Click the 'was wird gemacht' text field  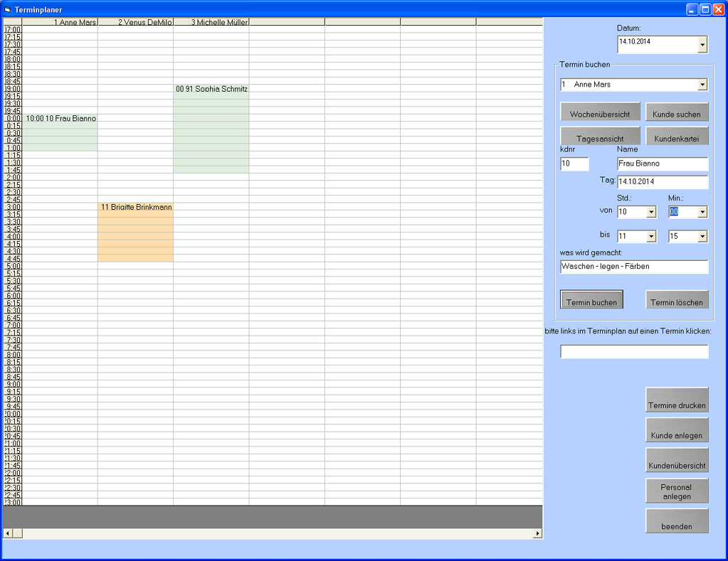[x=633, y=267]
